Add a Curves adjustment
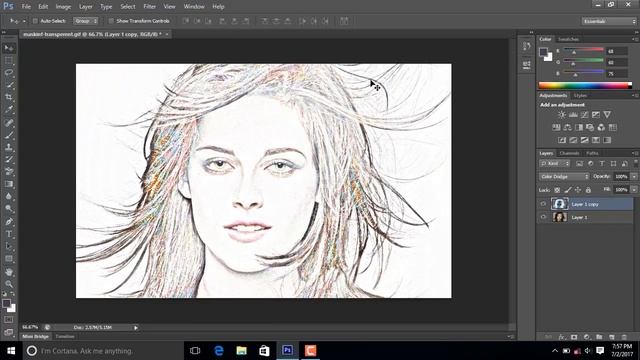 pyautogui.click(x=584, y=115)
